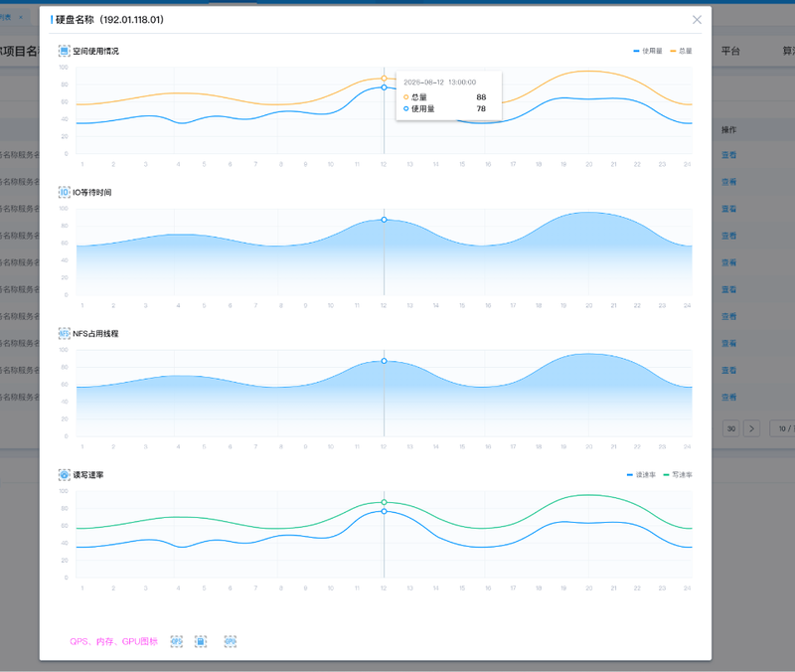This screenshot has height=672, width=795.
Task: Open the page size dropdown showing 10
Action: coord(782,428)
